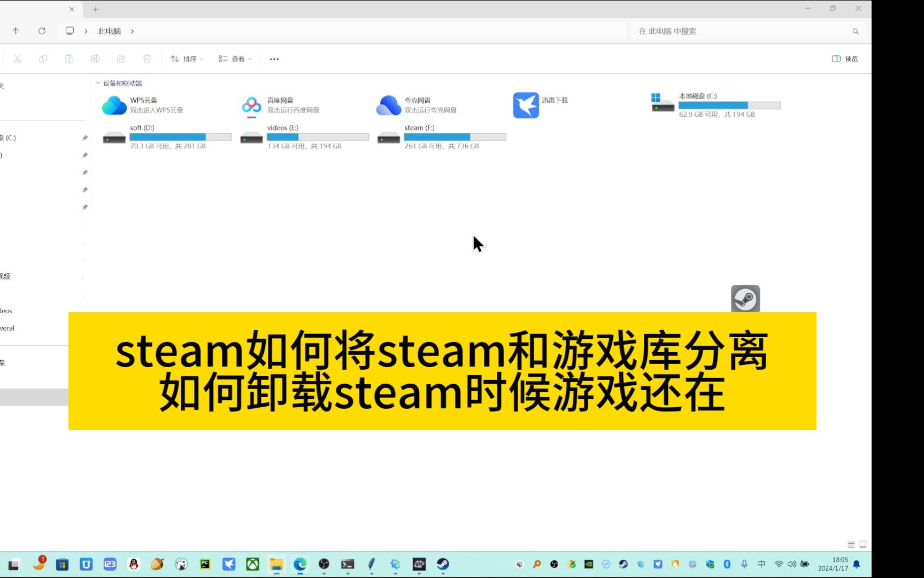Click the Rename icon in the toolbar

[x=96, y=59]
